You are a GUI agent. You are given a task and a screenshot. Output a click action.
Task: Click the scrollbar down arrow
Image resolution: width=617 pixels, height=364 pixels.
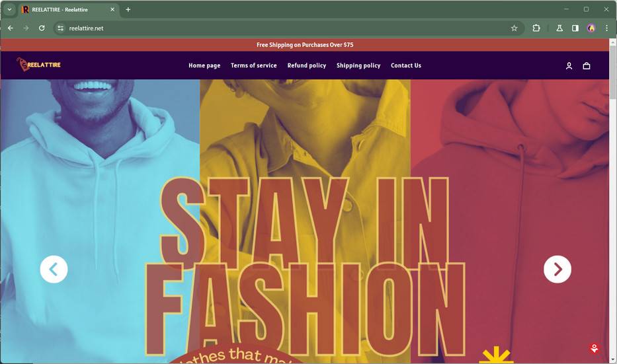pyautogui.click(x=612, y=359)
